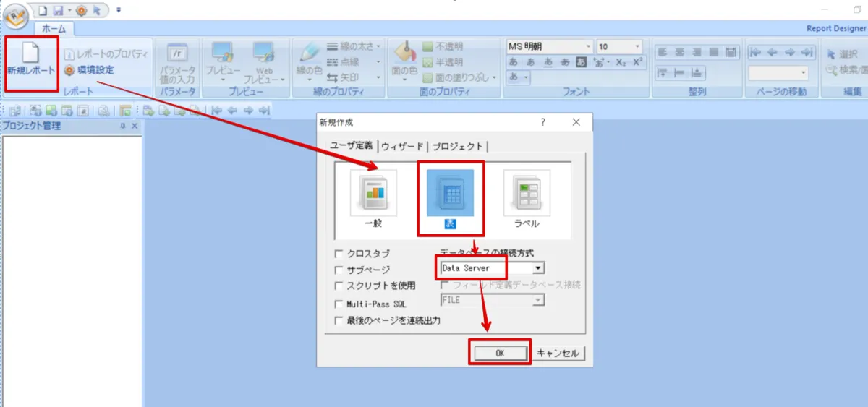Open 環境設定 settings in ribbon

click(x=89, y=70)
